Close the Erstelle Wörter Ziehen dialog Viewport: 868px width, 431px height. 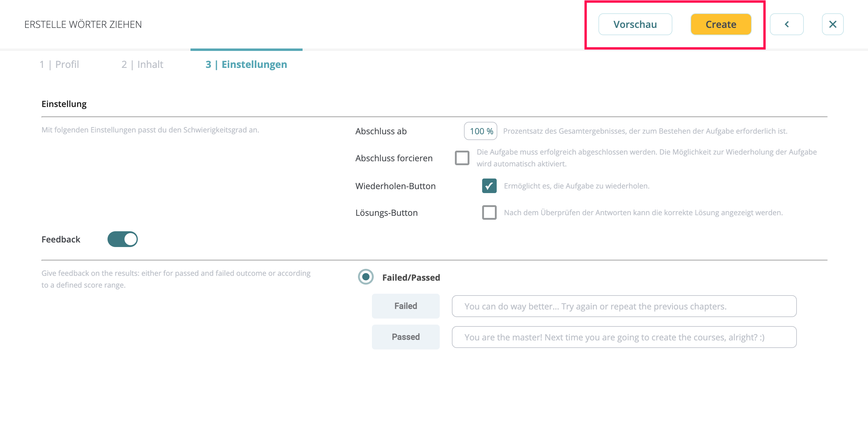pos(833,24)
